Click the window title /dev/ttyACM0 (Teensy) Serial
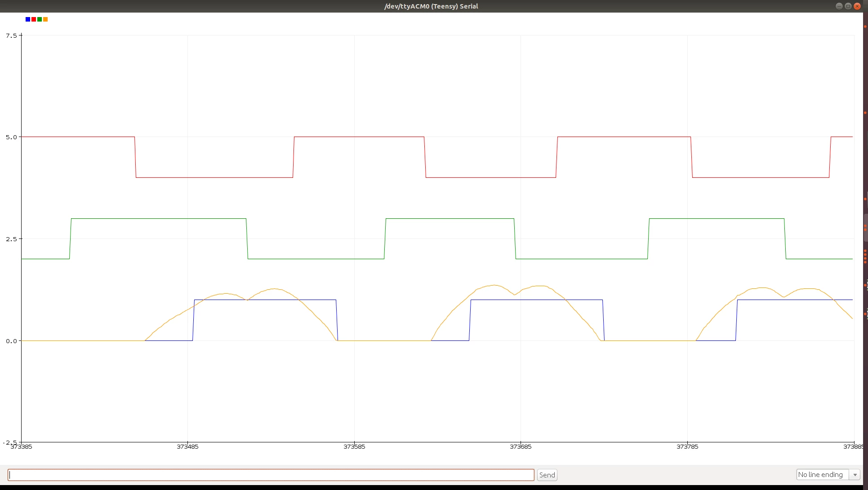The image size is (868, 490). point(431,6)
